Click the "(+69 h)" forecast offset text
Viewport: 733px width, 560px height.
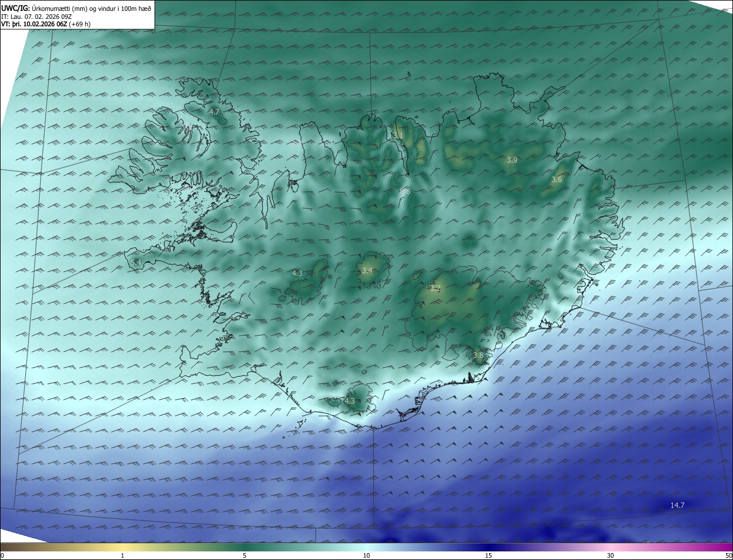pyautogui.click(x=80, y=24)
